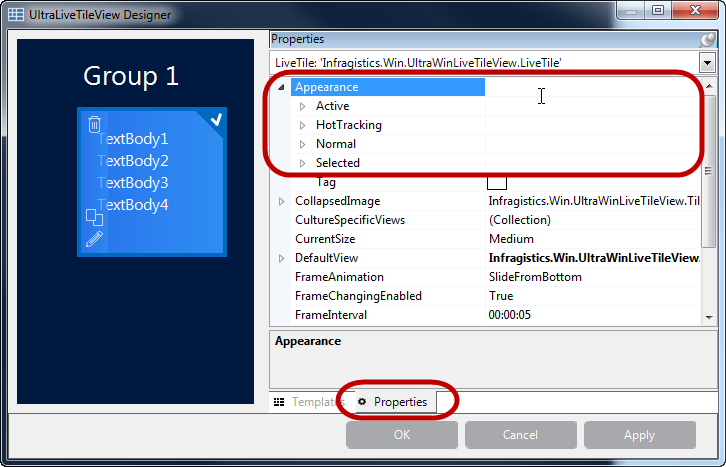
Task: Click the duplicate tile icon
Action: 94,216
